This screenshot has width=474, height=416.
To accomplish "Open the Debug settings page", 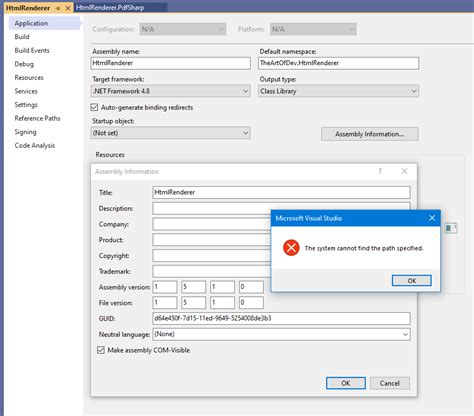I will click(x=24, y=64).
